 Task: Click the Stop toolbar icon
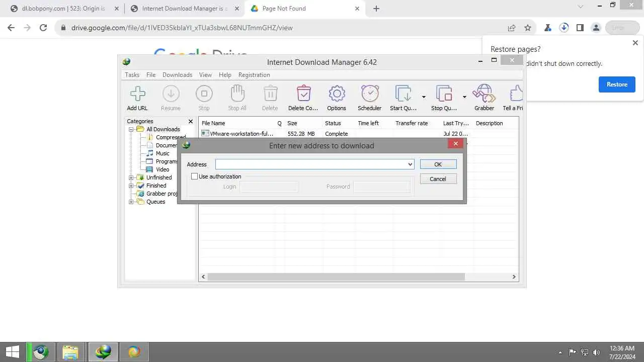click(x=204, y=94)
